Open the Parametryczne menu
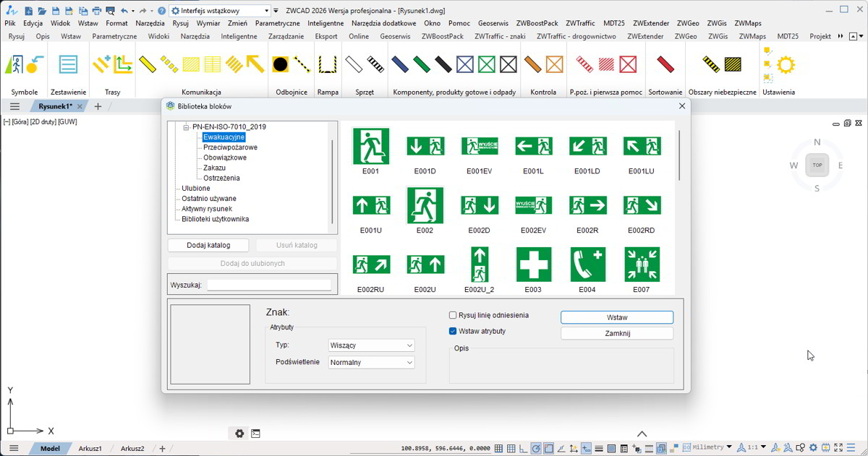 click(x=277, y=23)
